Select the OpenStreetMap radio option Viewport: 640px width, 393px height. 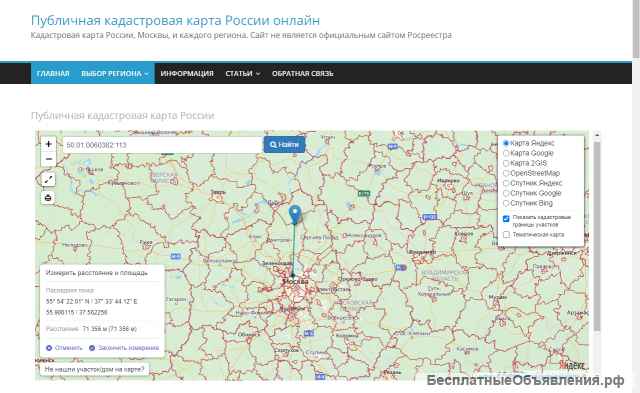[x=506, y=173]
